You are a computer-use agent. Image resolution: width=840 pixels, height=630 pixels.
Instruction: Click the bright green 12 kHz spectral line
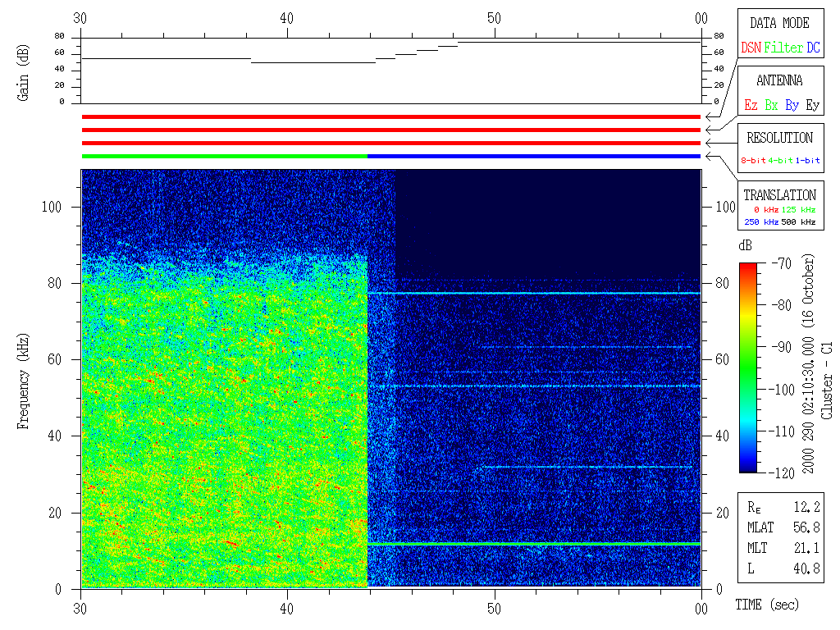coord(533,544)
